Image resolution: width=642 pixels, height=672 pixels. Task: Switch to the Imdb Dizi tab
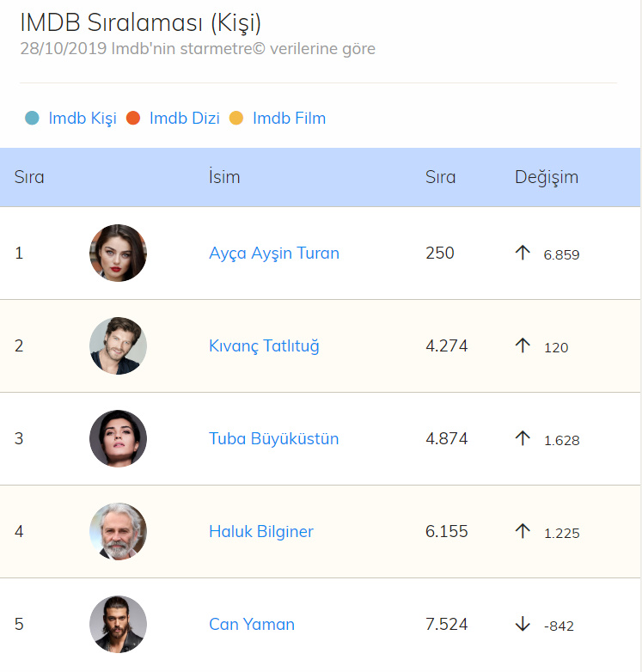185,119
